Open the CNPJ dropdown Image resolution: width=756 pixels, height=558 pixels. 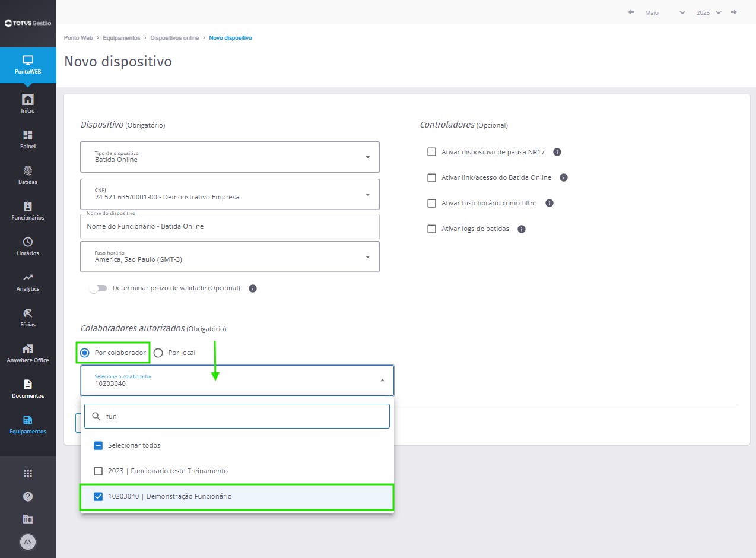230,194
